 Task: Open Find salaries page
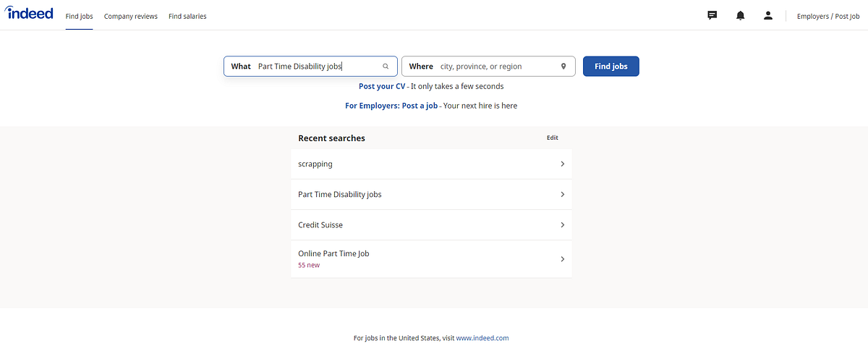point(187,16)
